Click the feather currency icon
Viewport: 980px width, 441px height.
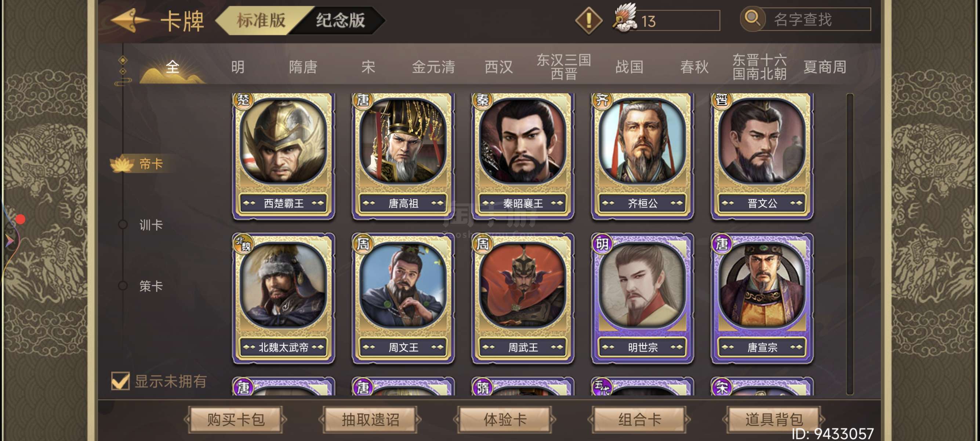[x=625, y=18]
